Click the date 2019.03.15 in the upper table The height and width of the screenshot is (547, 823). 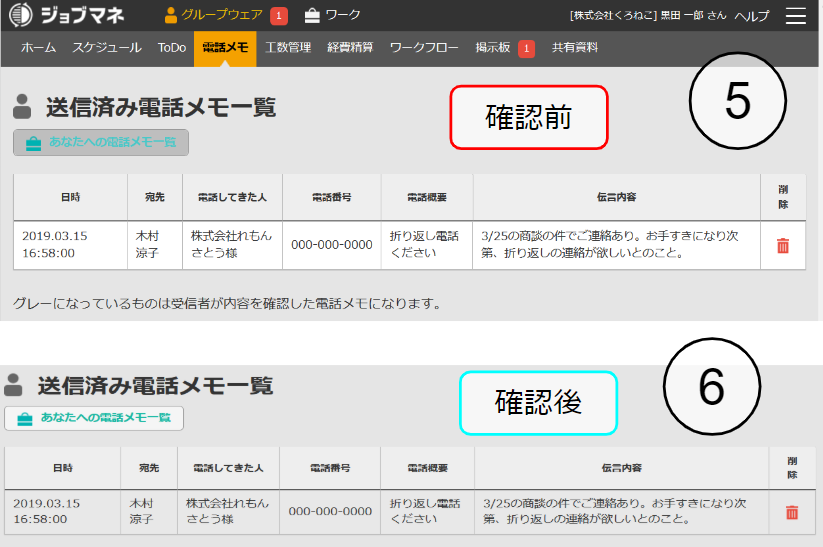click(55, 236)
